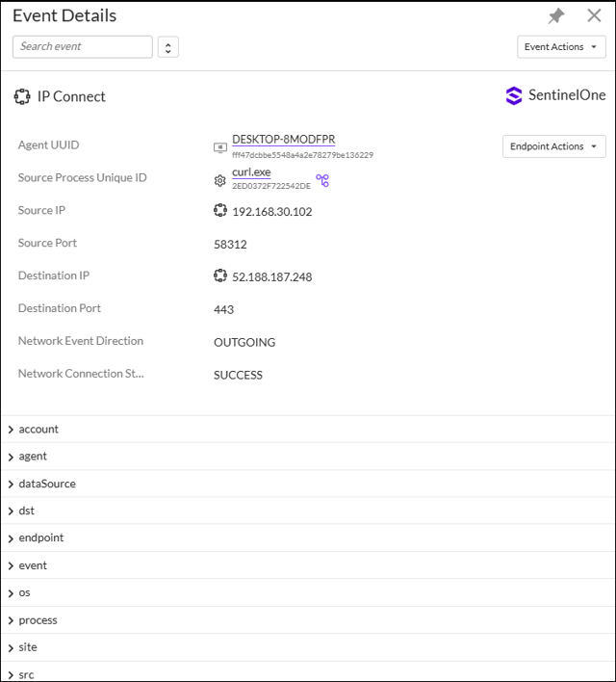Click the icon beside source IP 192.168.30.102
Image resolution: width=616 pixels, height=682 pixels.
[x=220, y=211]
